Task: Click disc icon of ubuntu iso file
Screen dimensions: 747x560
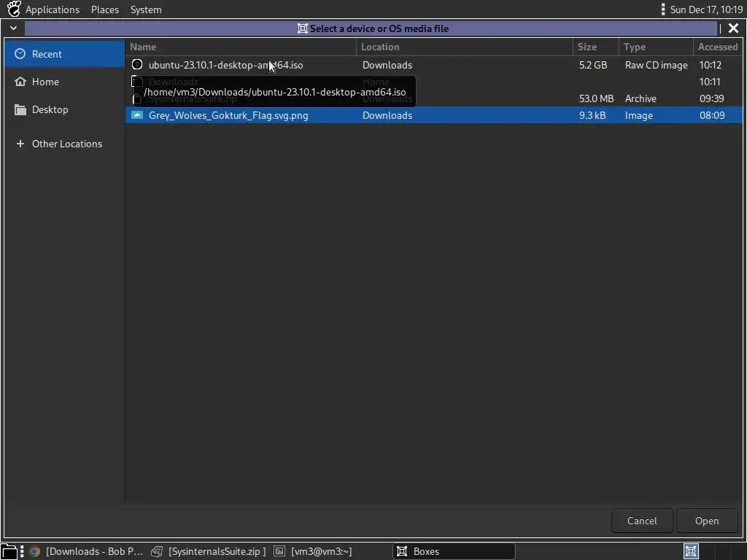Action: [x=137, y=64]
